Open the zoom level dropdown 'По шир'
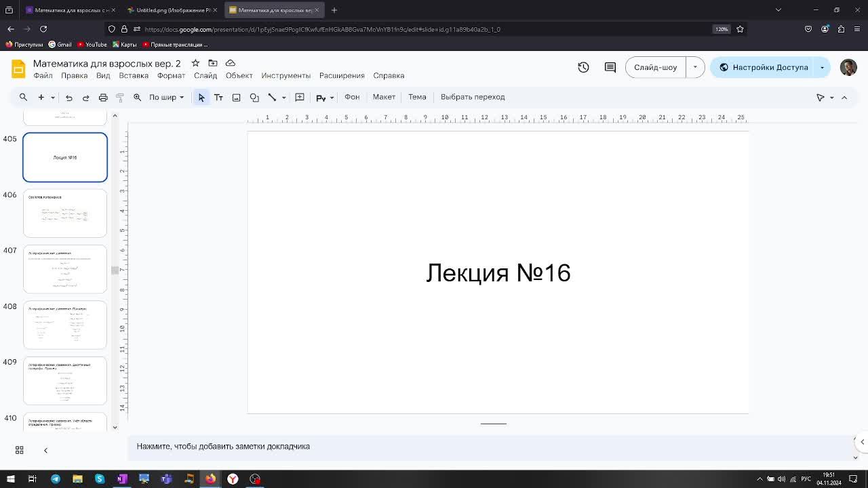Viewport: 868px width, 488px height. pos(167,97)
